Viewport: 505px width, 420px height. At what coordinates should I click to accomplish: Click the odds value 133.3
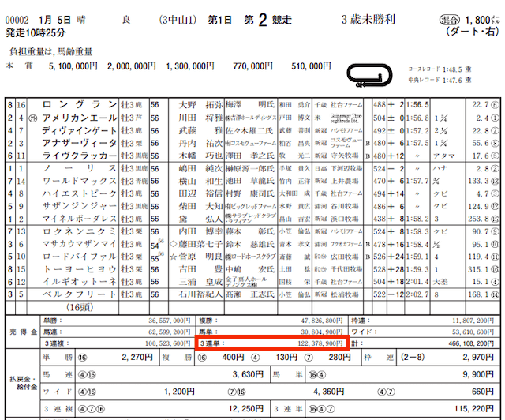pyautogui.click(x=479, y=181)
